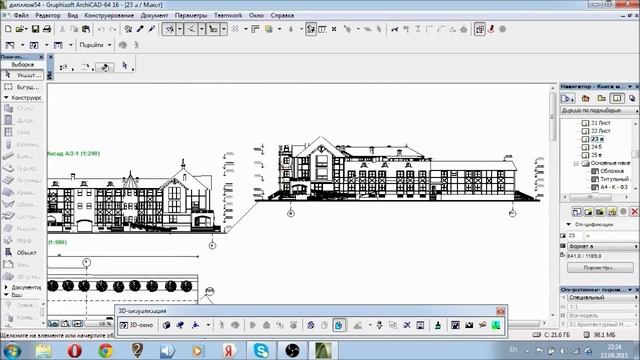Open the Окно menu
The image size is (640, 360).
pos(256,16)
